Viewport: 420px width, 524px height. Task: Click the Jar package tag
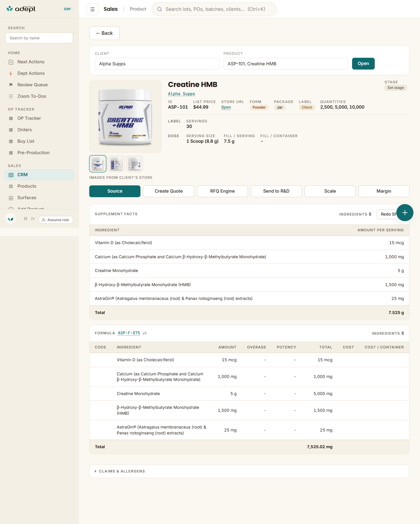point(280,107)
